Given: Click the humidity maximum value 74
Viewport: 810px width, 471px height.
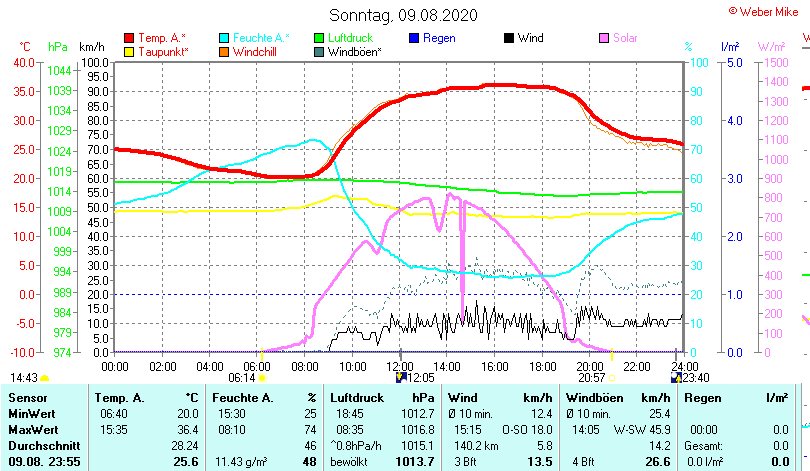Looking at the screenshot, I should (310, 430).
